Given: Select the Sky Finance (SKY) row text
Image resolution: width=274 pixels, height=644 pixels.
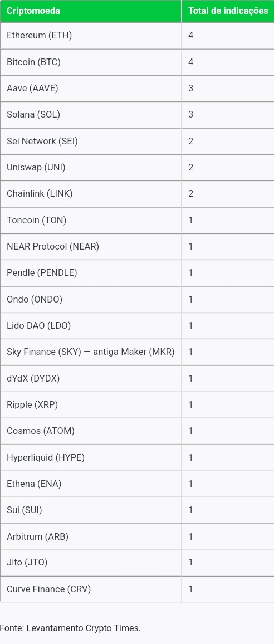Looking at the screenshot, I should [x=90, y=352].
